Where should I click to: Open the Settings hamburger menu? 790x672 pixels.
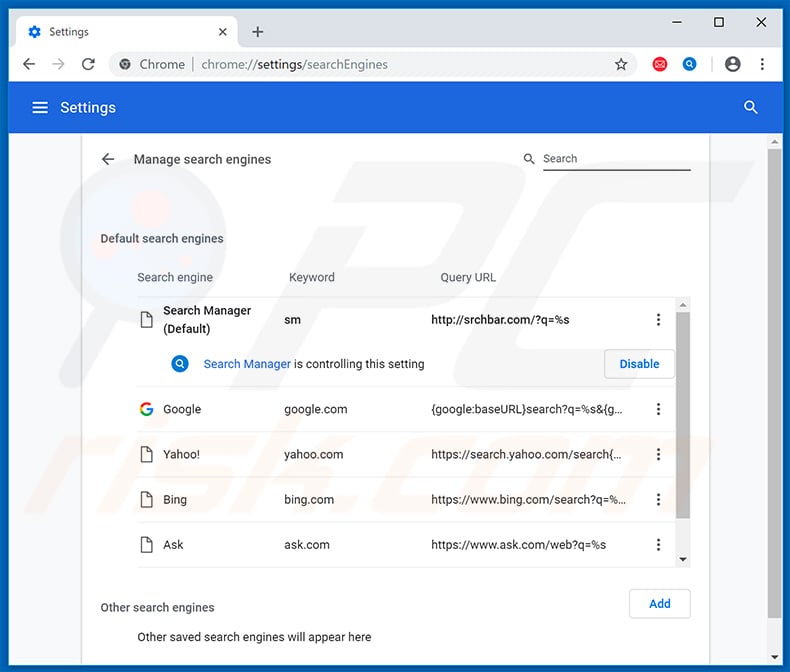pyautogui.click(x=40, y=107)
